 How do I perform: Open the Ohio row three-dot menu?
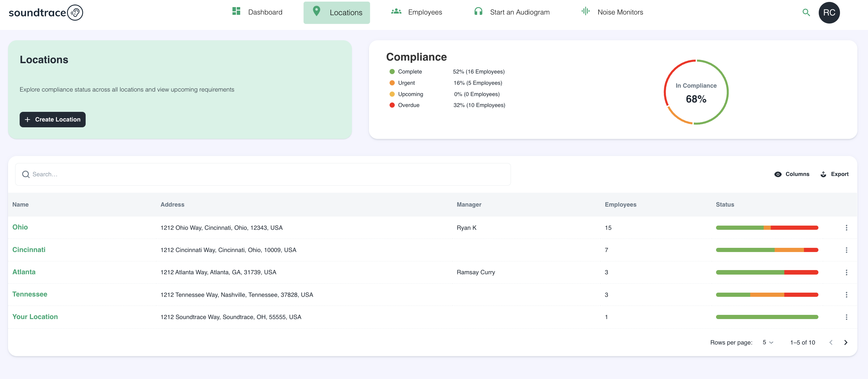846,228
